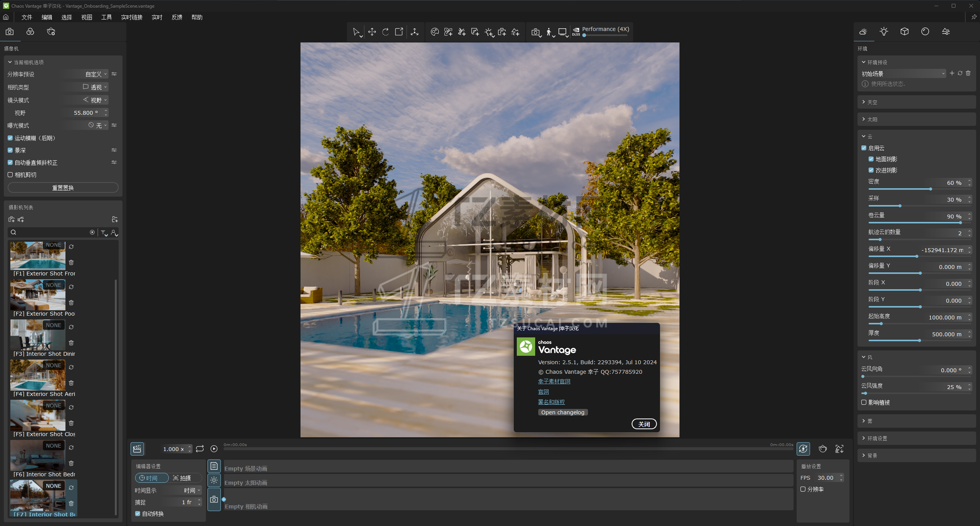Click the rotate tool icon
Screen dimensions: 980x526
click(385, 32)
